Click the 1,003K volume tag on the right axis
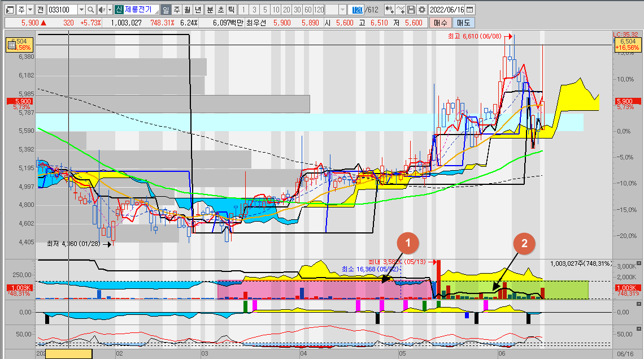 coord(627,288)
